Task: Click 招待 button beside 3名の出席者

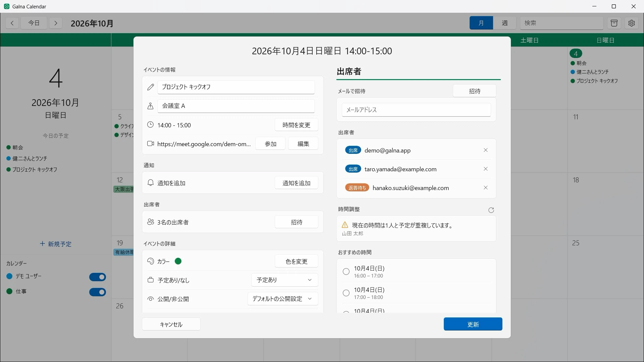Action: [x=296, y=222]
